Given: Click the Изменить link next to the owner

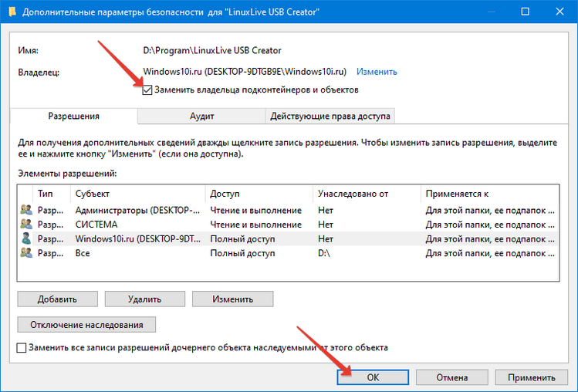Looking at the screenshot, I should 377,72.
